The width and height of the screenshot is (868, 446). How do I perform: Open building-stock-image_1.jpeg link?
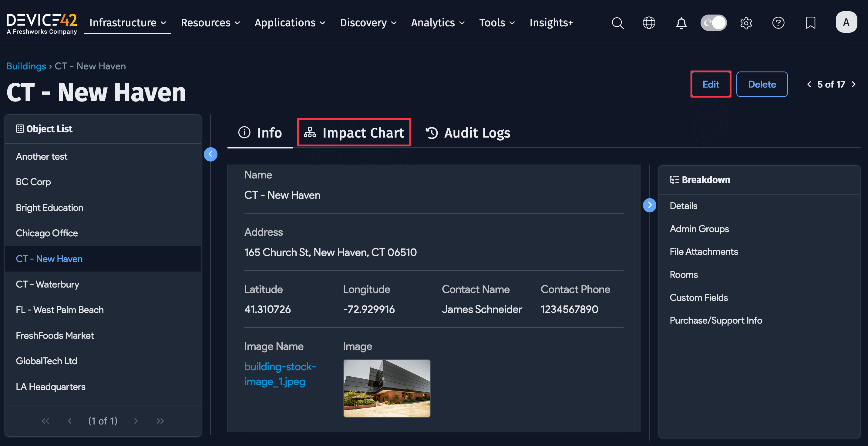[x=280, y=374]
